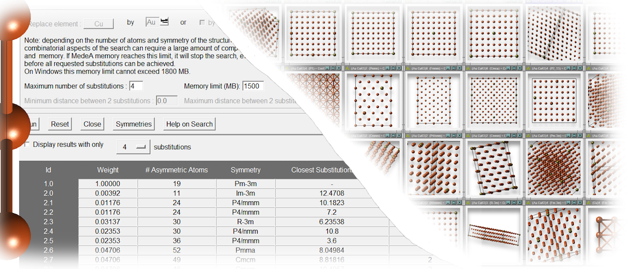The width and height of the screenshot is (644, 269).
Task: Click the Symmetry column header
Action: click(246, 170)
